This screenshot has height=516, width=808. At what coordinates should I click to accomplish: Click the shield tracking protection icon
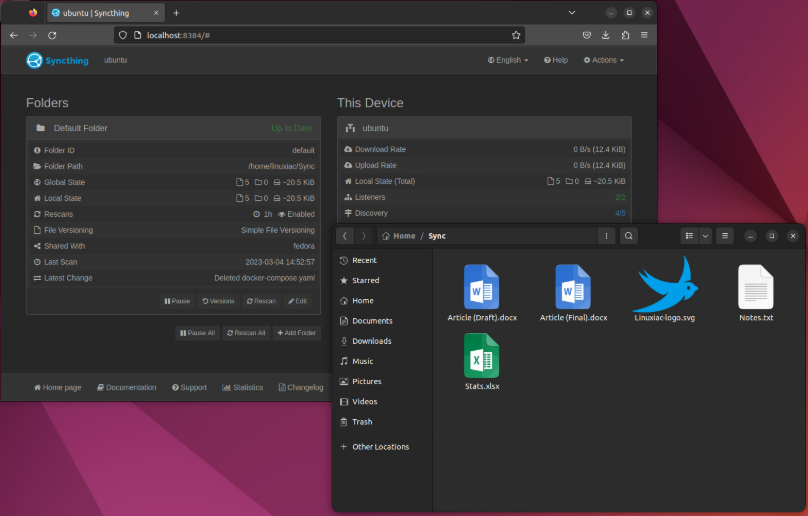pos(123,35)
